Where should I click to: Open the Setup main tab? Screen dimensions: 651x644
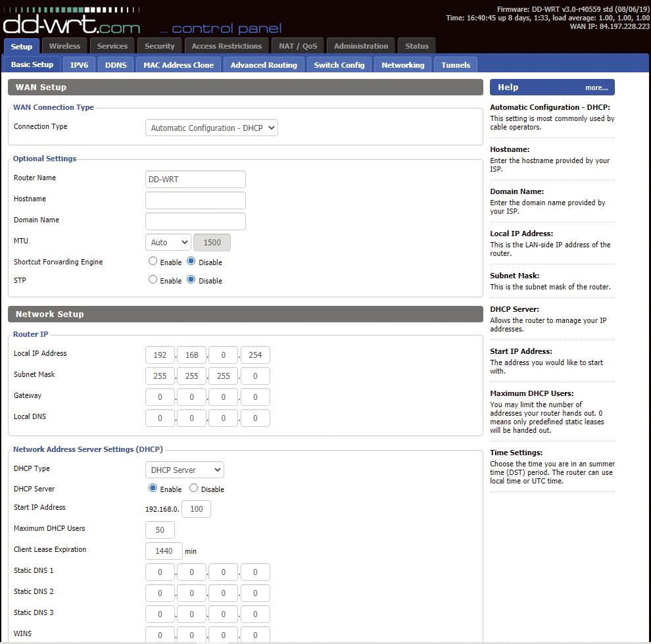tap(22, 46)
